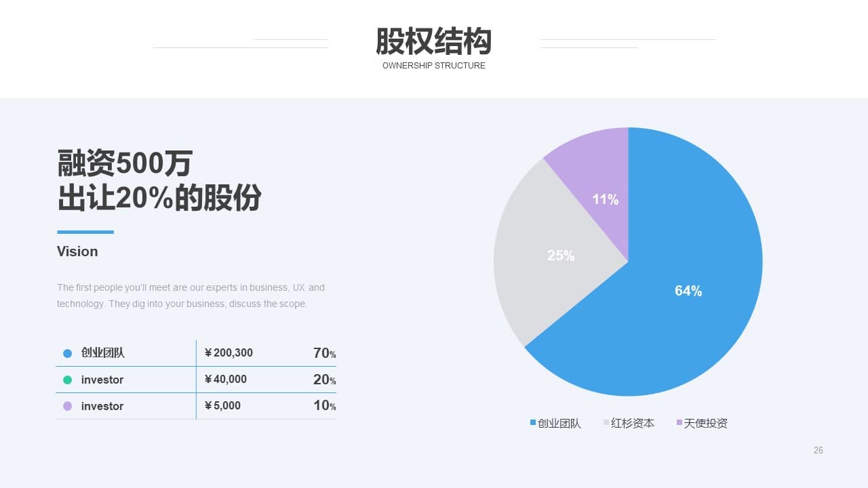Image resolution: width=868 pixels, height=488 pixels.
Task: Click the gray 红杉资本 legend square
Action: [606, 423]
